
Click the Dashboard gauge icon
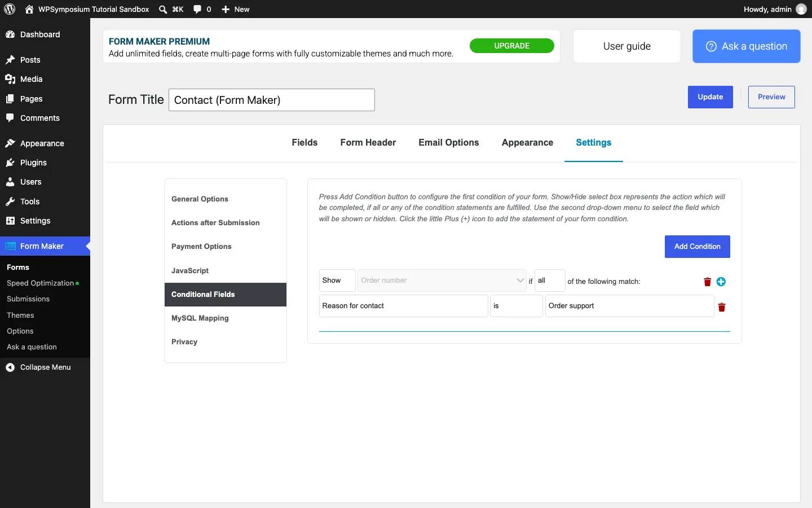tap(10, 34)
